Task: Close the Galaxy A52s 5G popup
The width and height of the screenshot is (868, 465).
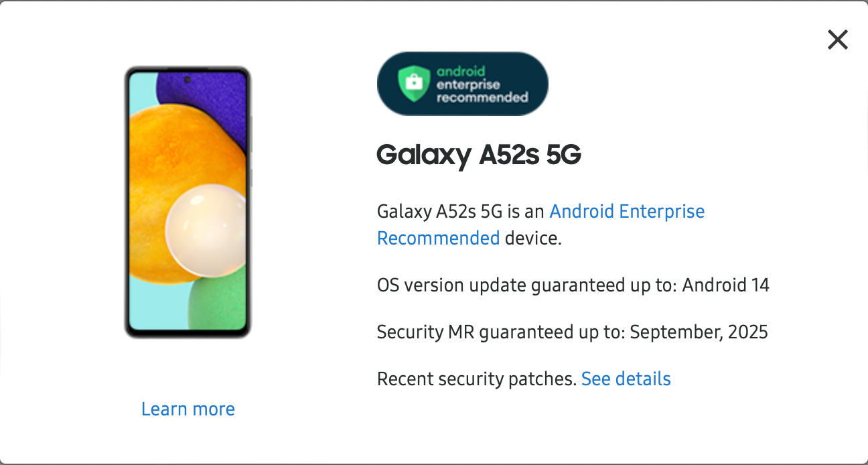Action: 837,40
